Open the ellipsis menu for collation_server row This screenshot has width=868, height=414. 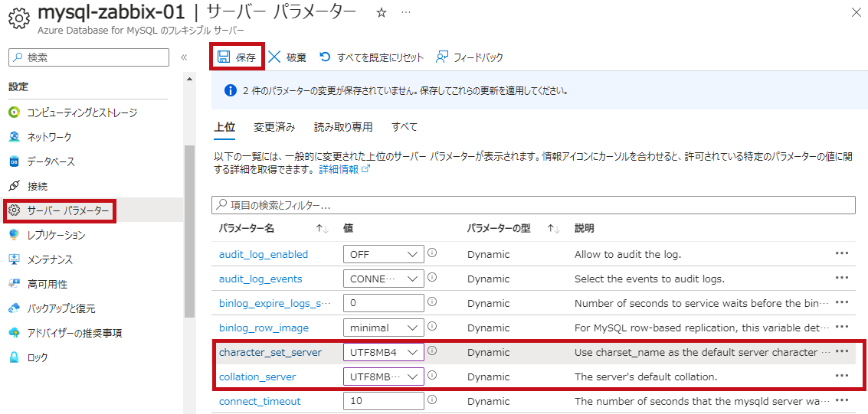[842, 375]
